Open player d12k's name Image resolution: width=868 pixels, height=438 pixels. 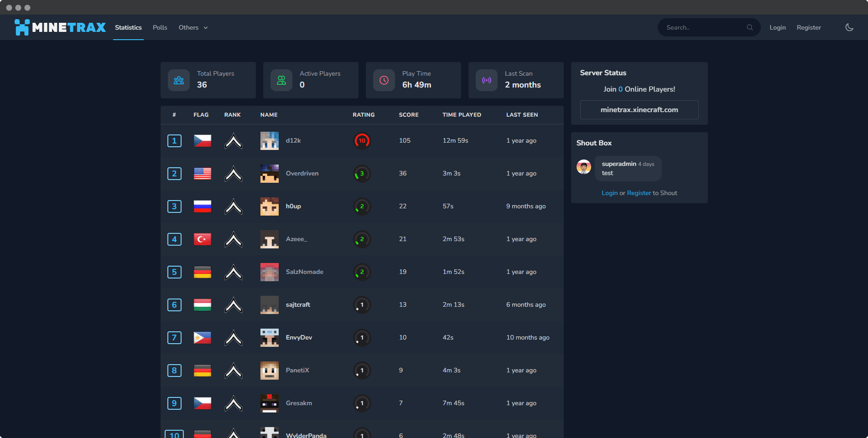coord(293,141)
